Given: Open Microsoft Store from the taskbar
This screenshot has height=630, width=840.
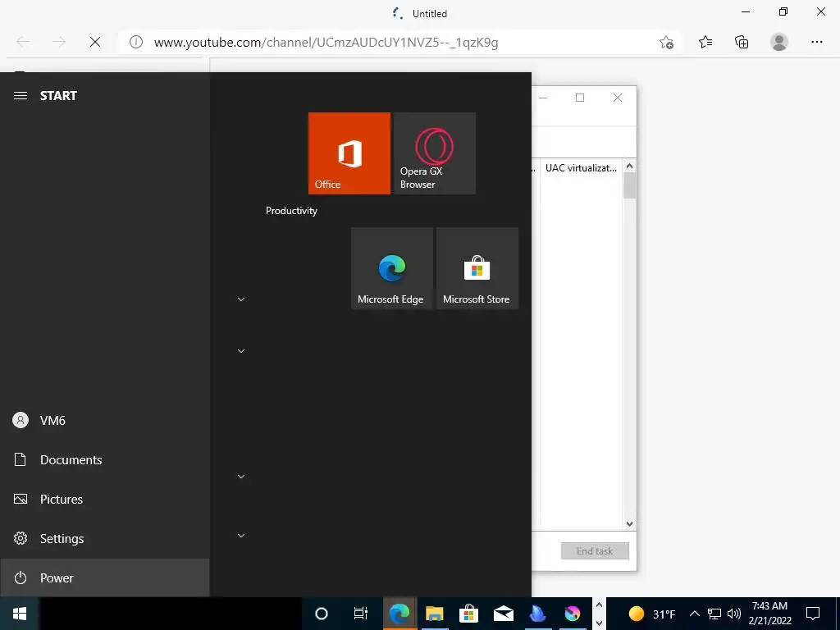Looking at the screenshot, I should click(x=468, y=614).
